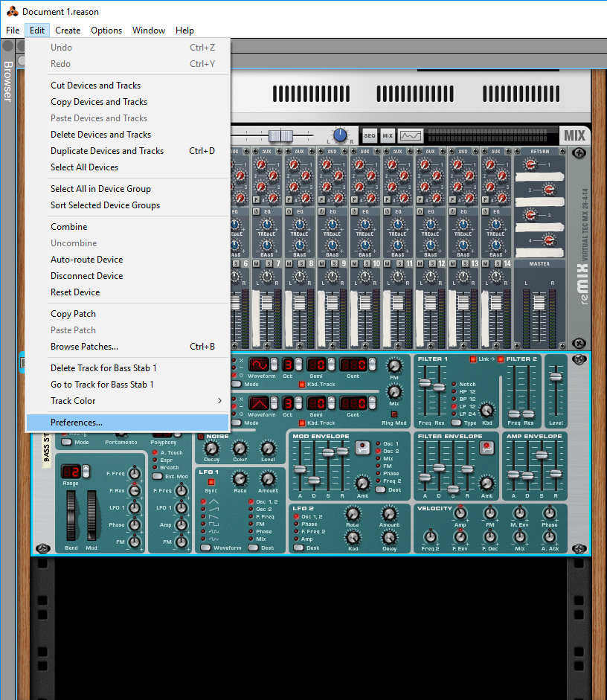Image resolution: width=607 pixels, height=700 pixels.
Task: Mute mixer channel 7
Action: (x=256, y=264)
